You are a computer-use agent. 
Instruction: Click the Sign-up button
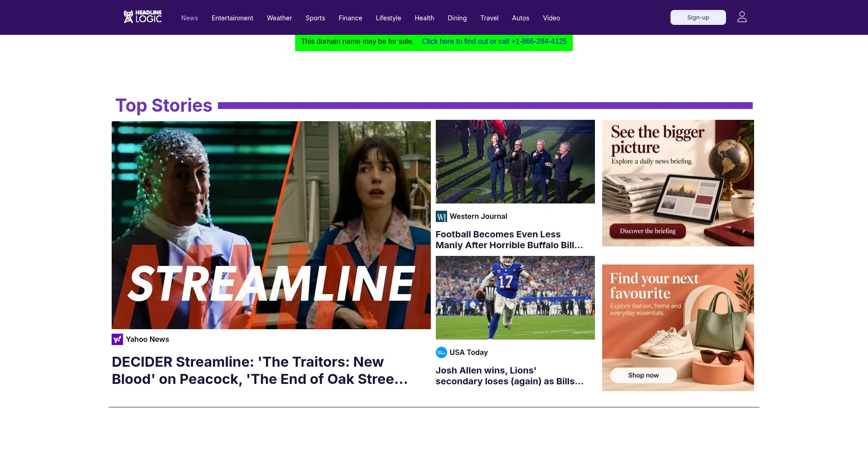[x=698, y=17]
